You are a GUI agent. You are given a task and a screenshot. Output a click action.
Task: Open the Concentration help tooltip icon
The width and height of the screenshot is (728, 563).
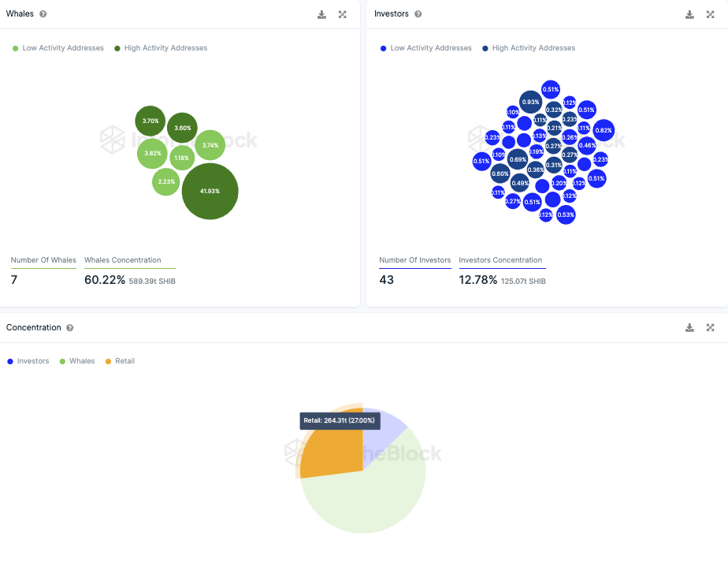69,327
